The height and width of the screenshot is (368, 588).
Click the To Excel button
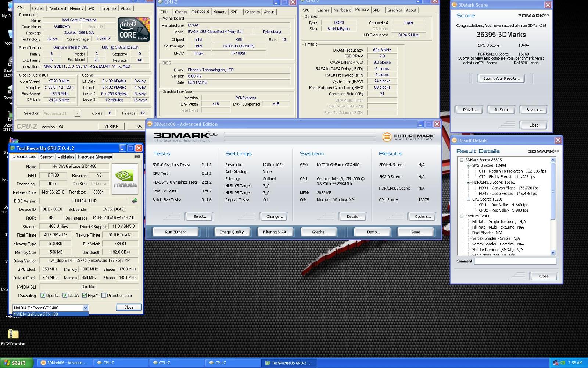tap(501, 110)
